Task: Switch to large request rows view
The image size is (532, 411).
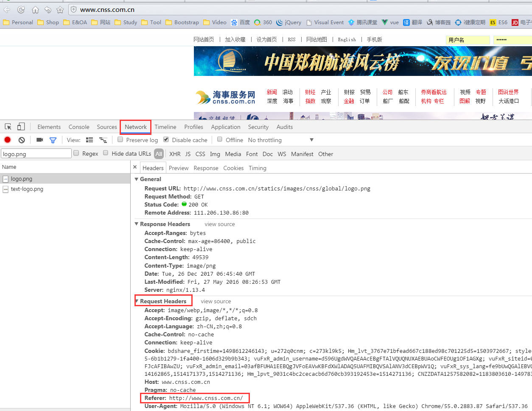Action: coord(90,140)
